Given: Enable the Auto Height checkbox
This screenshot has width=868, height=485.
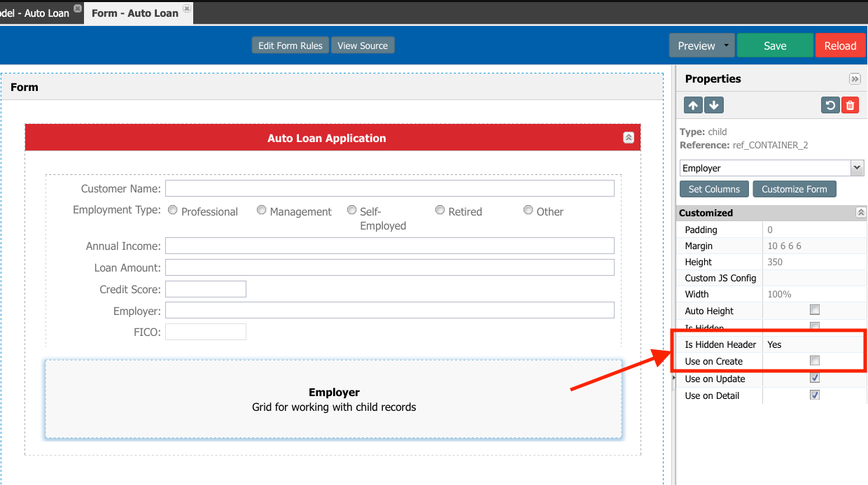Looking at the screenshot, I should coord(814,310).
